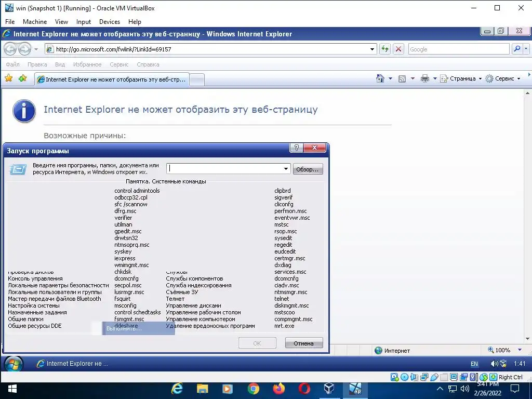Click the Отмена button in Run dialog
This screenshot has width=532, height=399.
[303, 343]
